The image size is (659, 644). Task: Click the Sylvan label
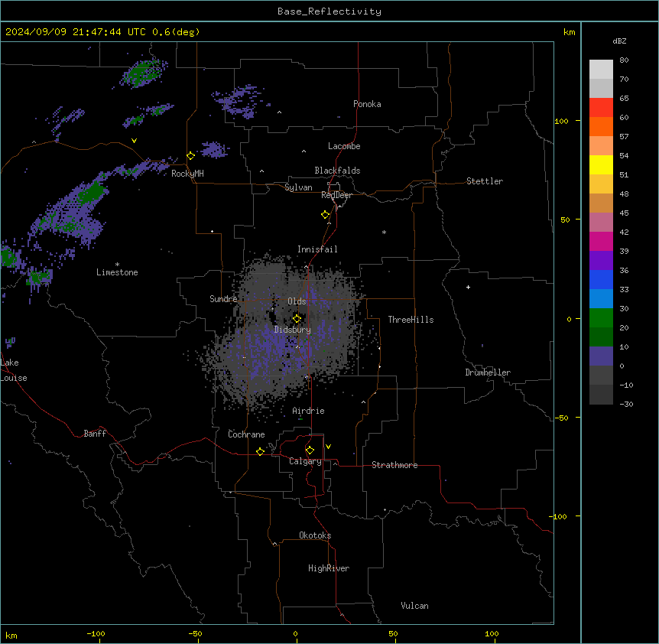pos(298,187)
